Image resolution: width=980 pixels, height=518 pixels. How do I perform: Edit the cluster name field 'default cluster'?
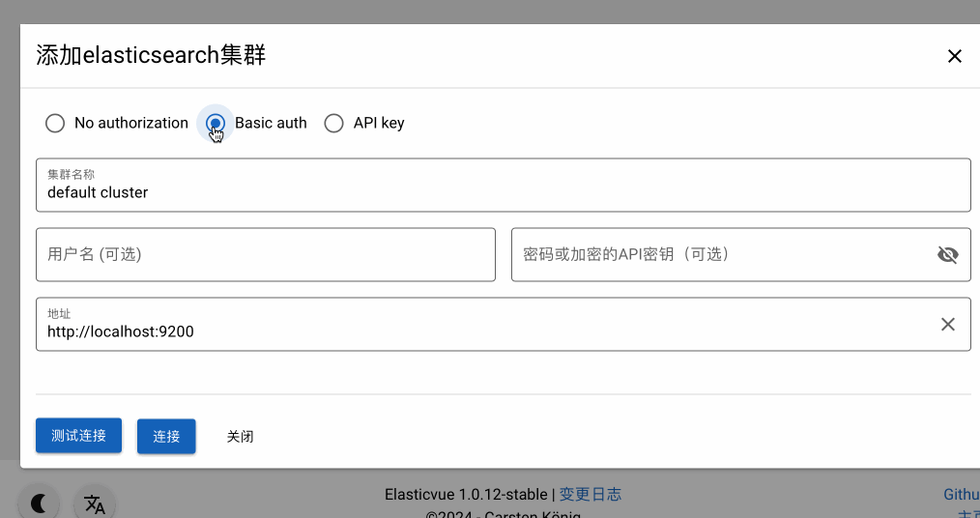coord(504,185)
